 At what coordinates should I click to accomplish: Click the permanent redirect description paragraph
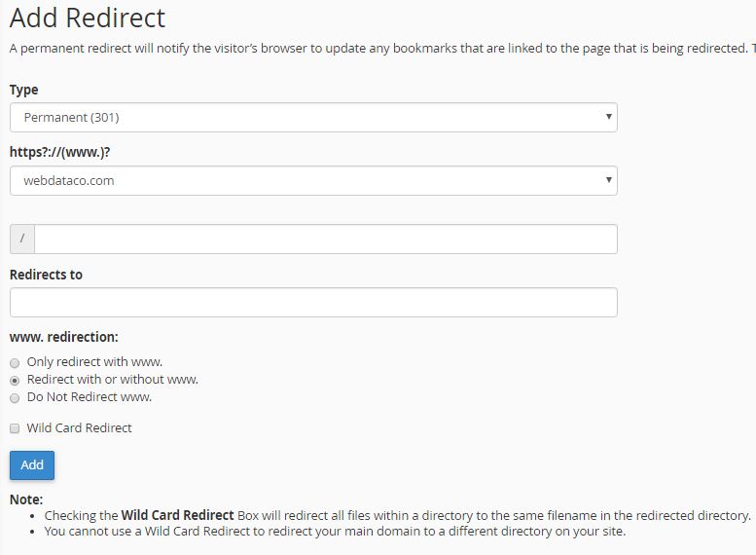pyautogui.click(x=379, y=48)
